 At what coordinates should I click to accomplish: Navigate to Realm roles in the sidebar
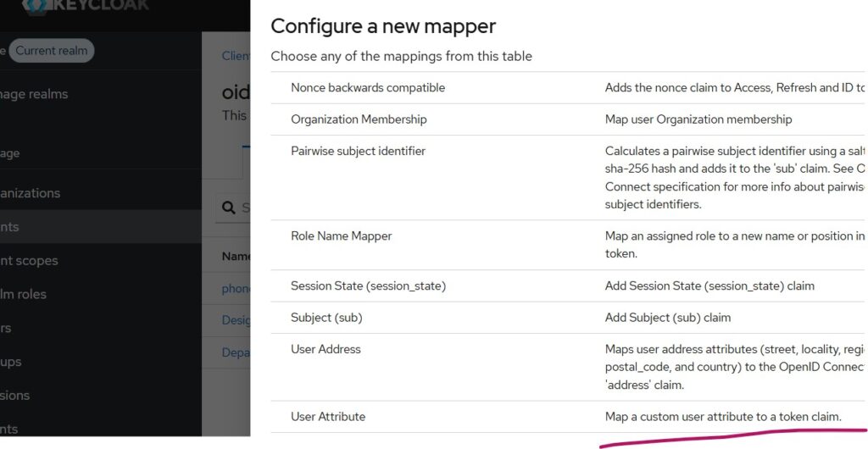pos(24,295)
